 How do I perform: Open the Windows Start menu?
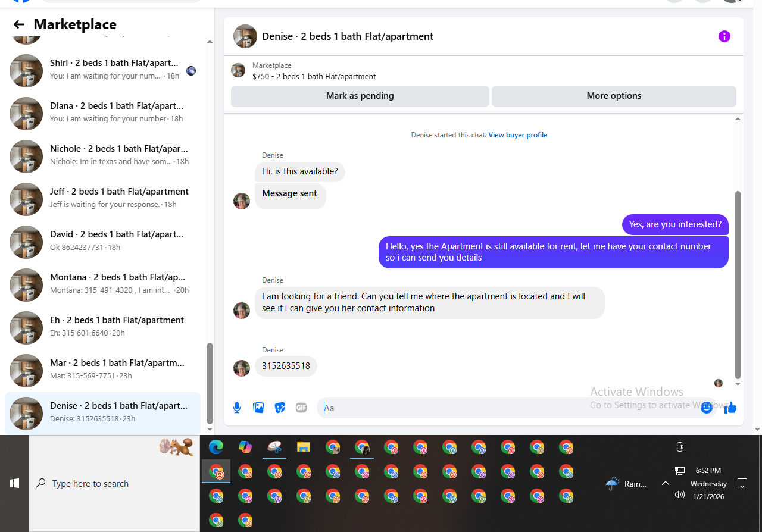pos(14,483)
